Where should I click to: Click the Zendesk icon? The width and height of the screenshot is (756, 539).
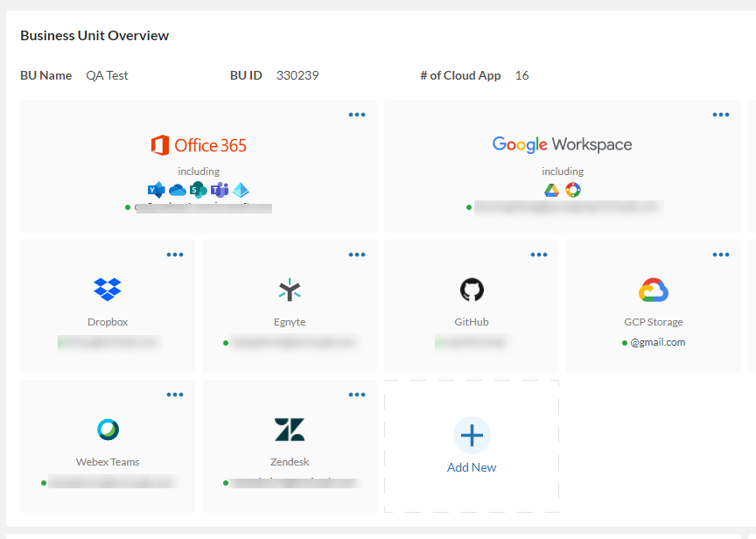290,430
